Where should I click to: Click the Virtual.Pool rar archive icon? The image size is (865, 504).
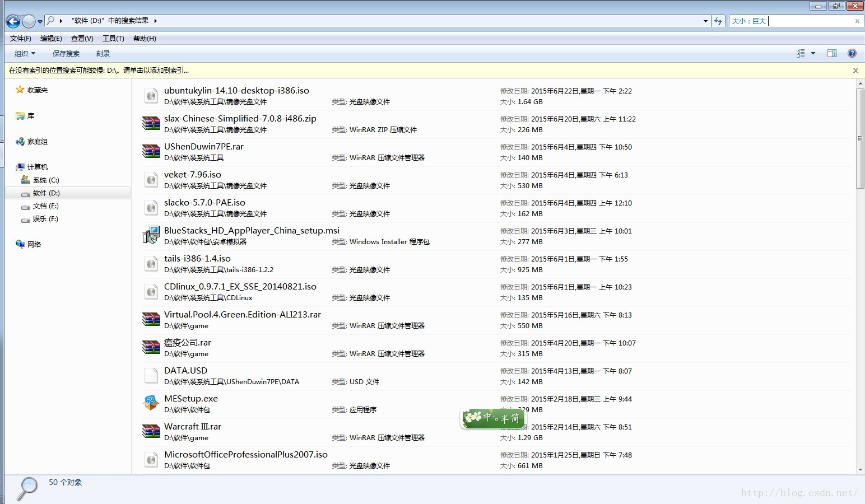click(151, 320)
